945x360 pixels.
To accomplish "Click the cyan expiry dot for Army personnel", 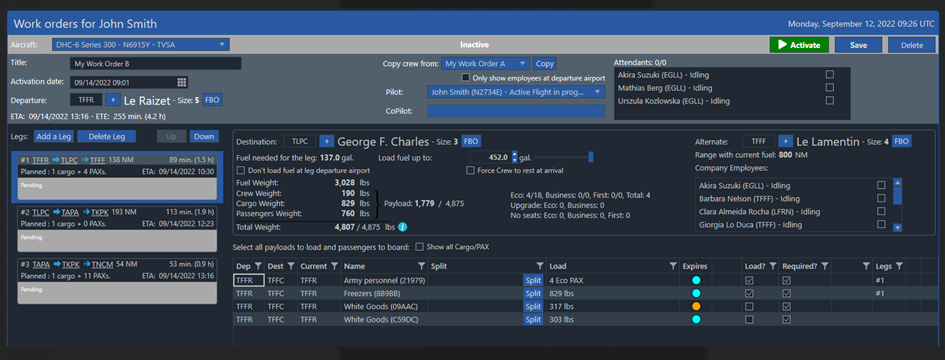I will 696,280.
